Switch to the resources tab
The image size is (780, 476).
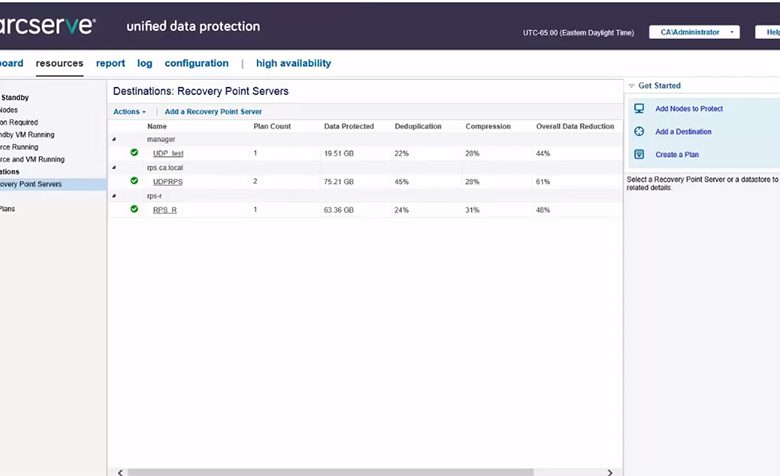pyautogui.click(x=59, y=63)
